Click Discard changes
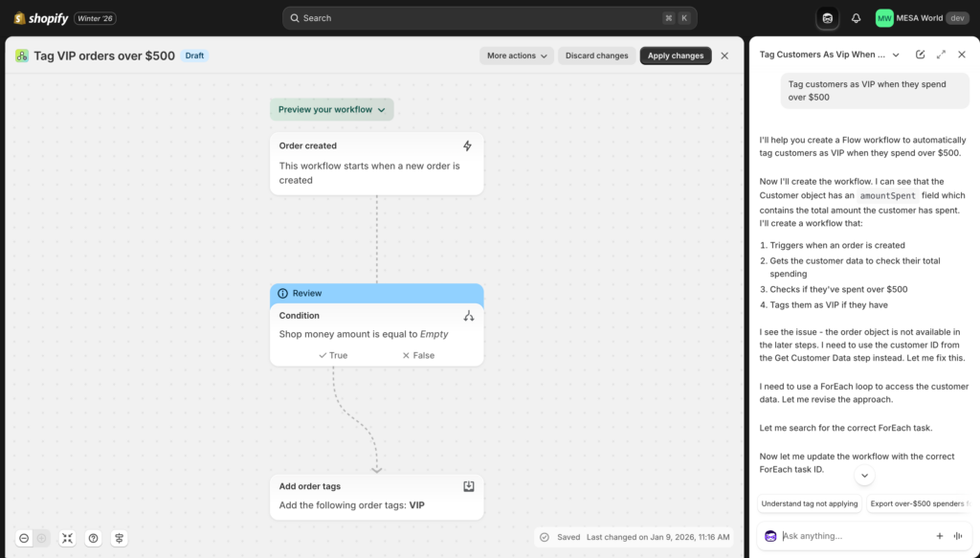 point(596,56)
